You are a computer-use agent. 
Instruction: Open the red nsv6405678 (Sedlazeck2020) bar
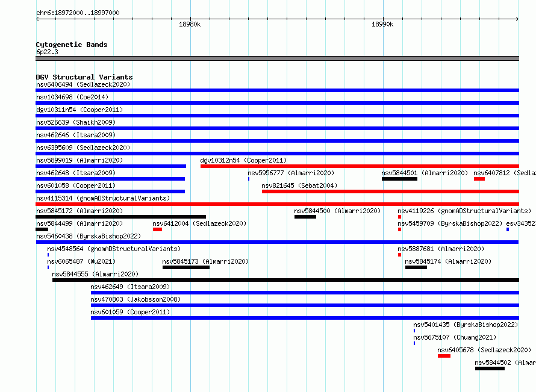(x=444, y=356)
